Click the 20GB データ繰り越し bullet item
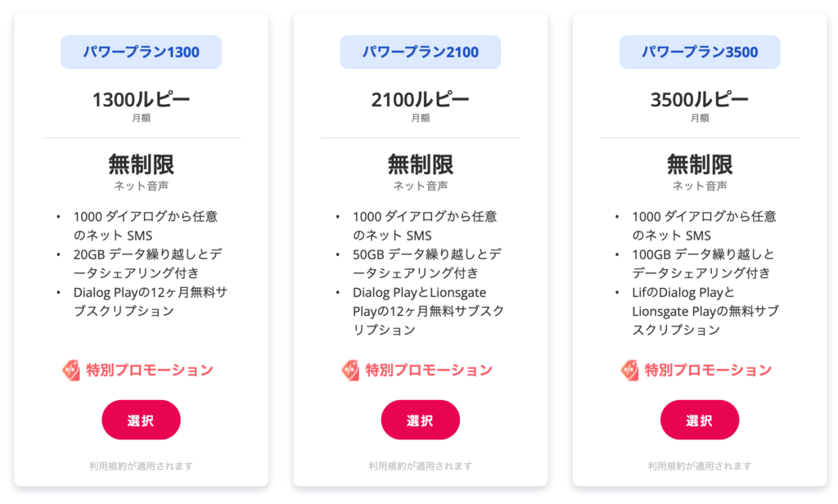 pos(147,263)
